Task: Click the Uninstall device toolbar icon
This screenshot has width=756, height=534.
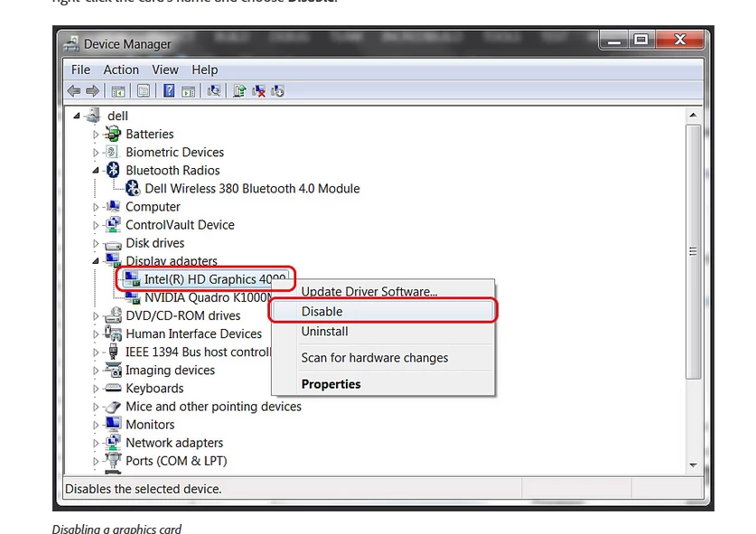Action: [x=258, y=90]
